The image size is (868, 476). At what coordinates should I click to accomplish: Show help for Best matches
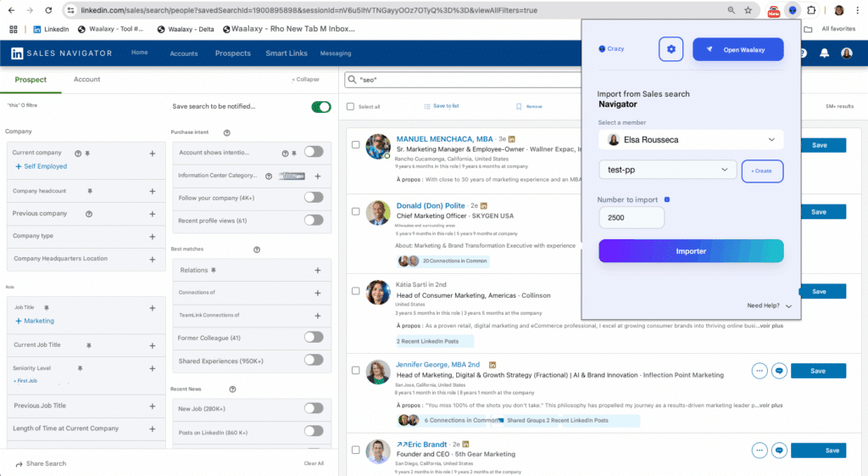(x=257, y=249)
